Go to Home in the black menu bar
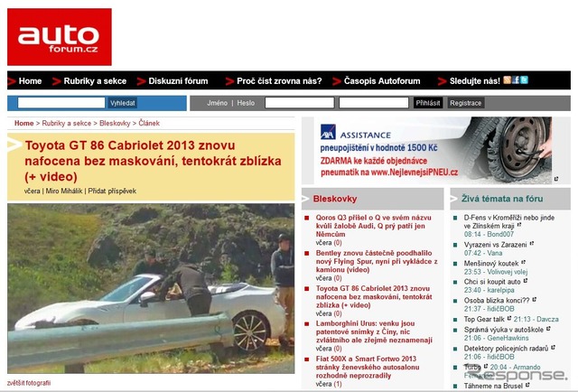This screenshot has width=578, height=392. tap(30, 80)
